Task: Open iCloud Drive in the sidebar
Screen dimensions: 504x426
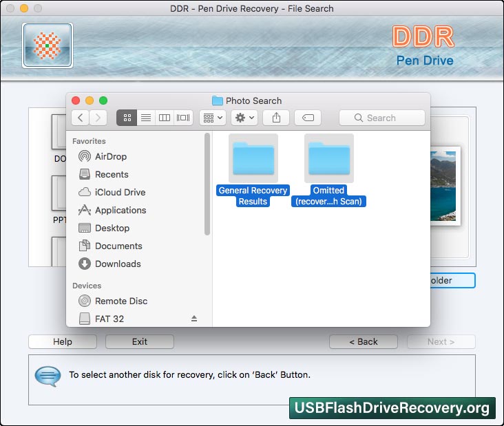Action: pyautogui.click(x=120, y=192)
